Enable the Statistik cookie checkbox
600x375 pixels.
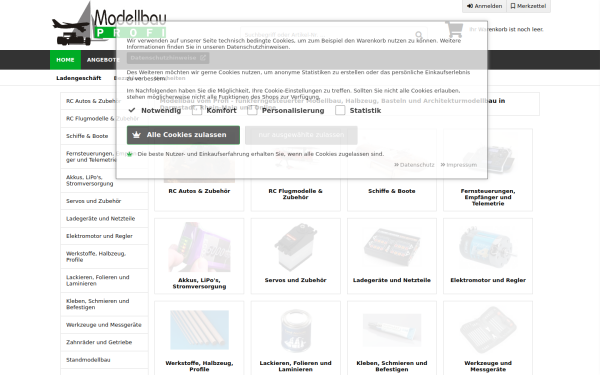tap(340, 110)
